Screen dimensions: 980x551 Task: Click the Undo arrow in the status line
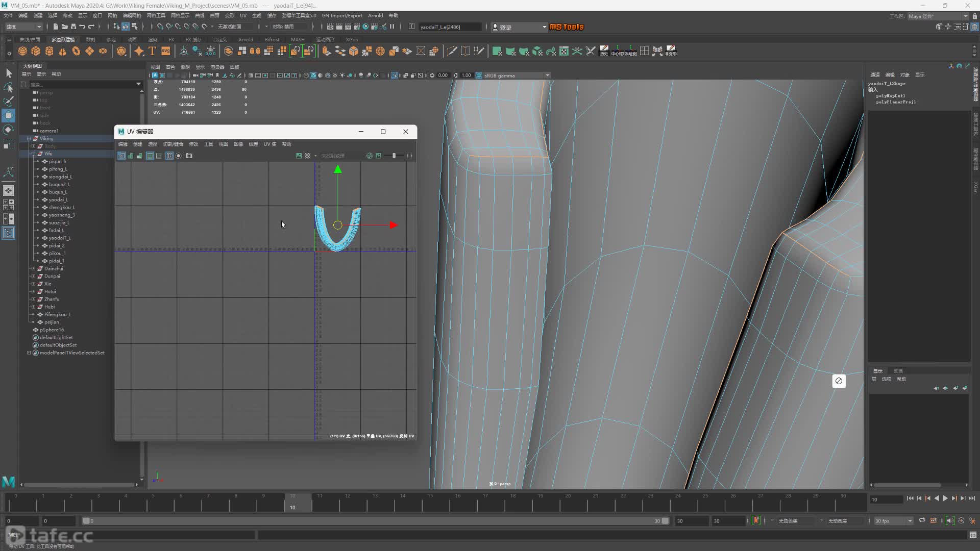tap(82, 27)
